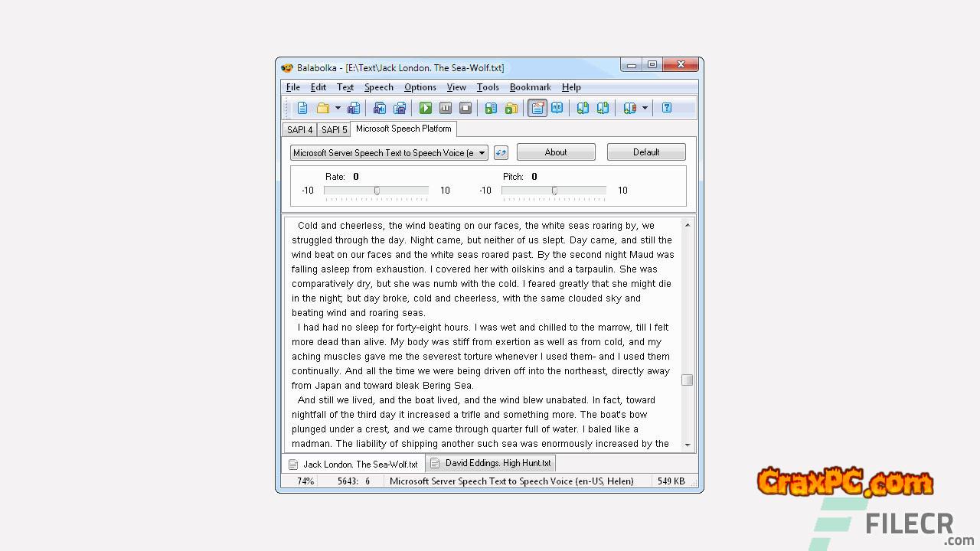The width and height of the screenshot is (980, 551).
Task: Close the Balabolka window
Action: point(681,66)
